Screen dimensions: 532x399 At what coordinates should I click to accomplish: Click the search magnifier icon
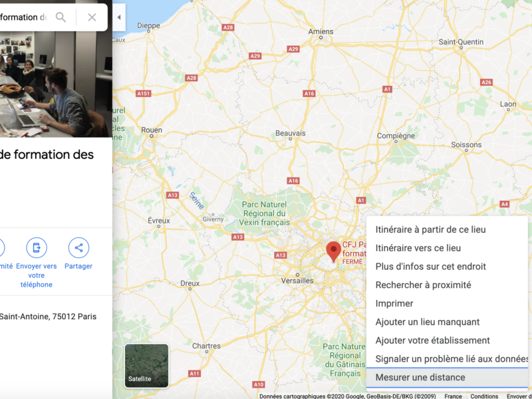coord(61,17)
